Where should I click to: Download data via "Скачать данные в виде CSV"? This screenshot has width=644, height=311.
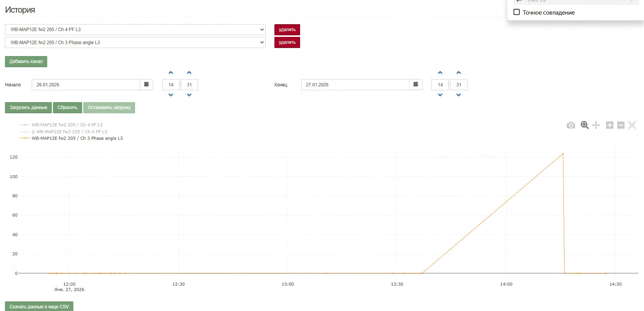pos(39,306)
